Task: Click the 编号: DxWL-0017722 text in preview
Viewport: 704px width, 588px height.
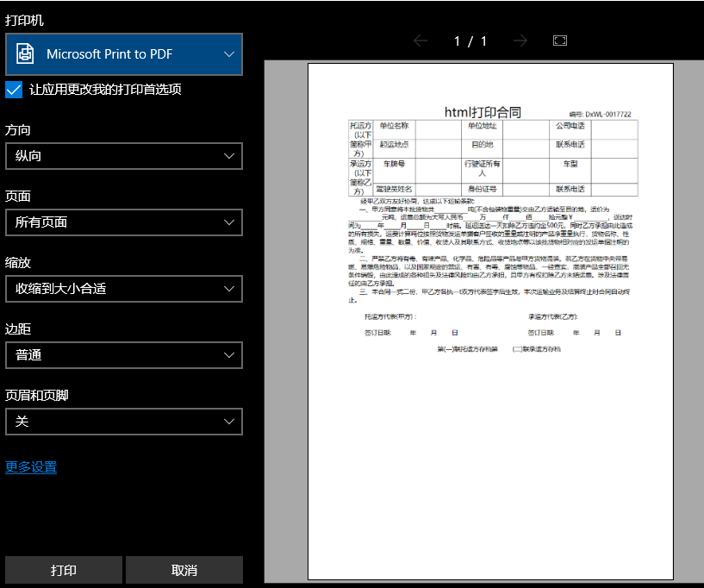Action: [600, 115]
